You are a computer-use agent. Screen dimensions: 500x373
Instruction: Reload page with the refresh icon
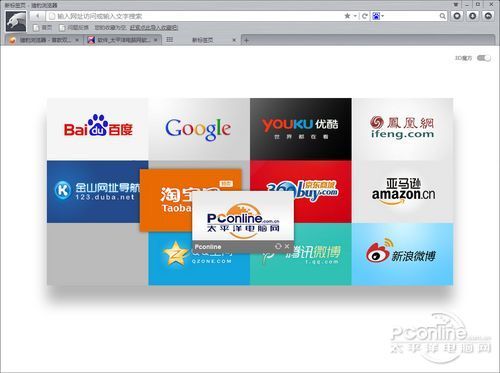pos(365,16)
